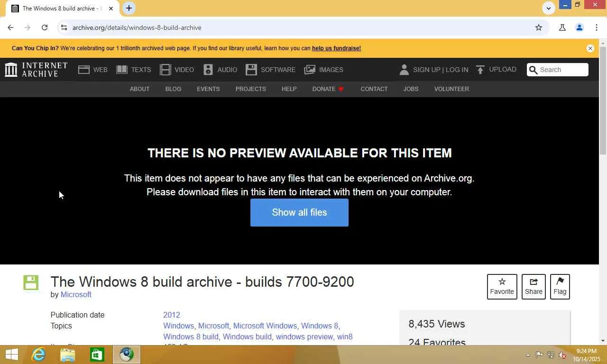607x364 pixels.
Task: Open the Windows Start button
Action: coord(11,355)
